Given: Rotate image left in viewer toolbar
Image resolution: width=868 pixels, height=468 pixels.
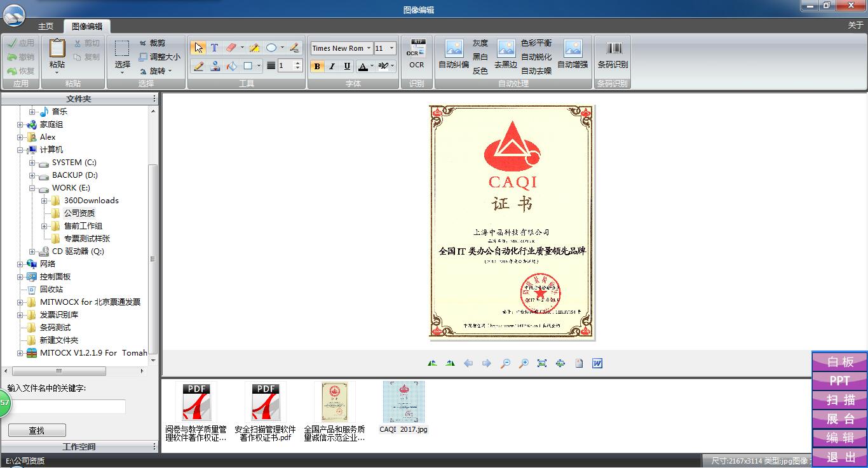Looking at the screenshot, I should pyautogui.click(x=433, y=363).
